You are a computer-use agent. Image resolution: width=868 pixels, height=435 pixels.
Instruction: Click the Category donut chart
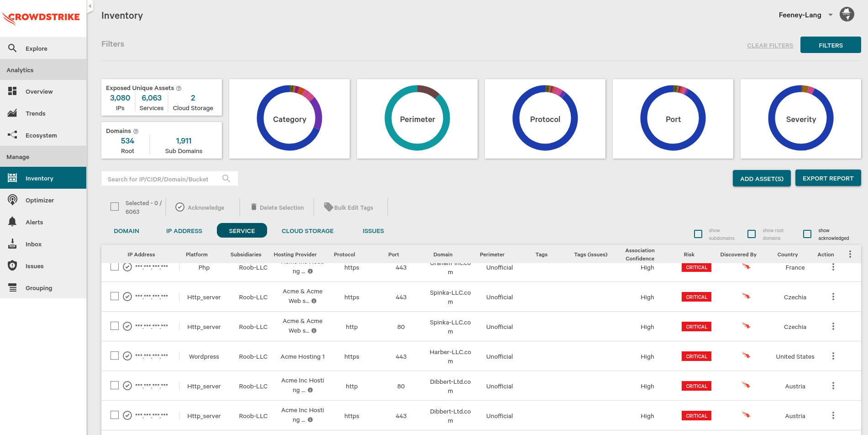pyautogui.click(x=289, y=118)
